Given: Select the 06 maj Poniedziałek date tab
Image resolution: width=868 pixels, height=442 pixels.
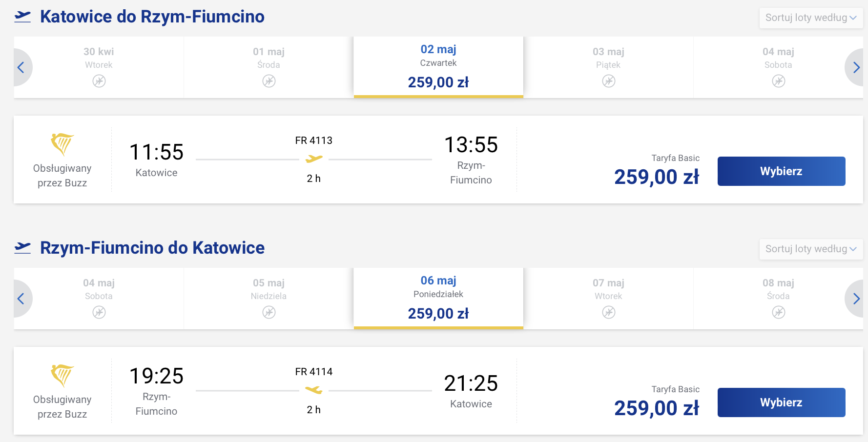Looking at the screenshot, I should coord(438,298).
